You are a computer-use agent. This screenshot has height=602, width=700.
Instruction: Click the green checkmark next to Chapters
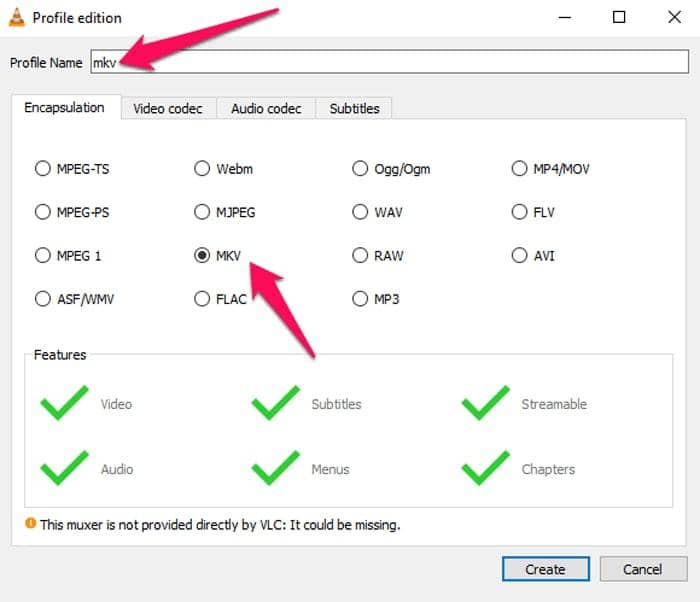(486, 468)
